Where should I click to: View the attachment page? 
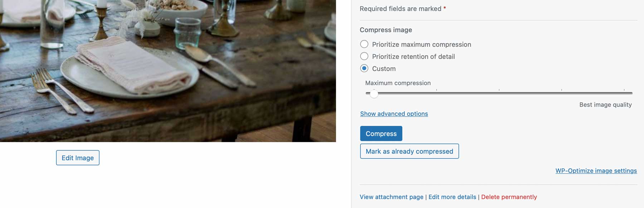click(391, 197)
